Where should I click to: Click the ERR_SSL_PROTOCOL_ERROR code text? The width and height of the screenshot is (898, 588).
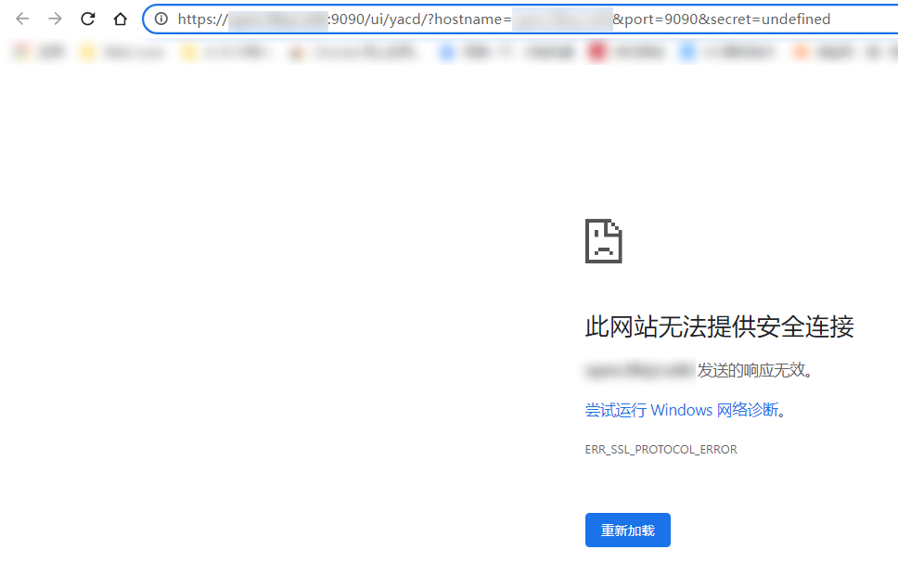661,449
